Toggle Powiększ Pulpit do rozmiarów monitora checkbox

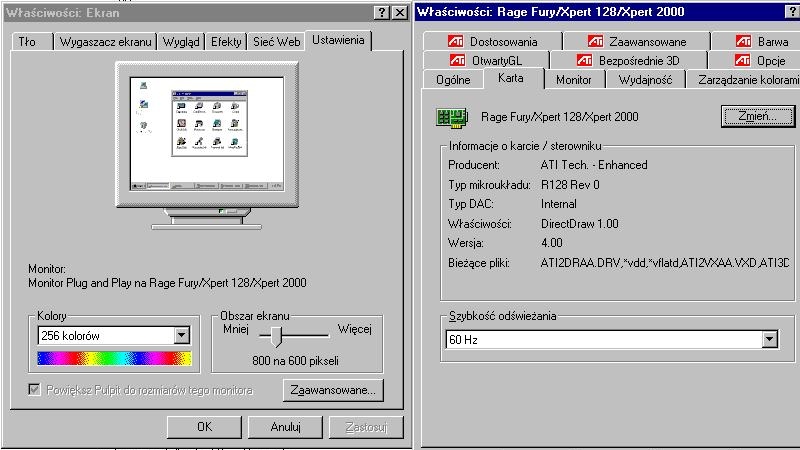tap(34, 390)
